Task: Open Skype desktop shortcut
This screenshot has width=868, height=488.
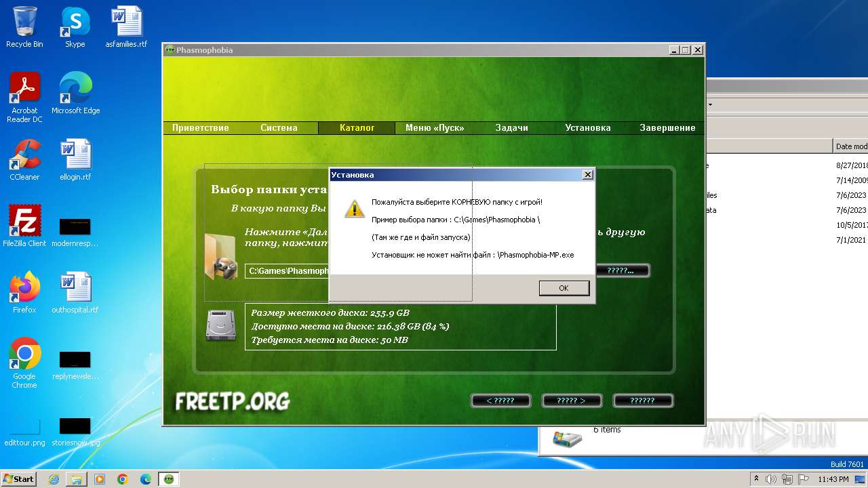Action: click(x=75, y=27)
